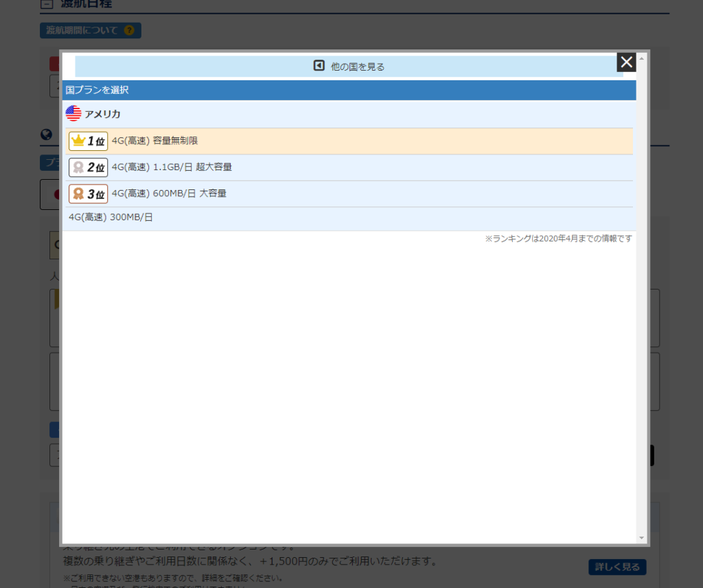Select 4G(高速) 容量無制限 plan
The image size is (703, 588).
click(349, 141)
